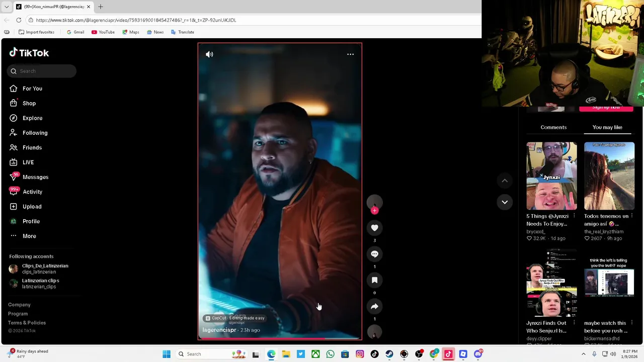Open the Maps bookmark

click(x=131, y=32)
